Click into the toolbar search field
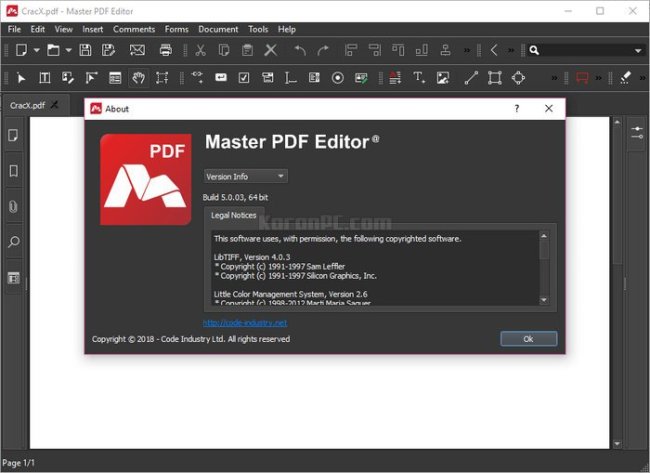This screenshot has height=473, width=650. pyautogui.click(x=586, y=50)
